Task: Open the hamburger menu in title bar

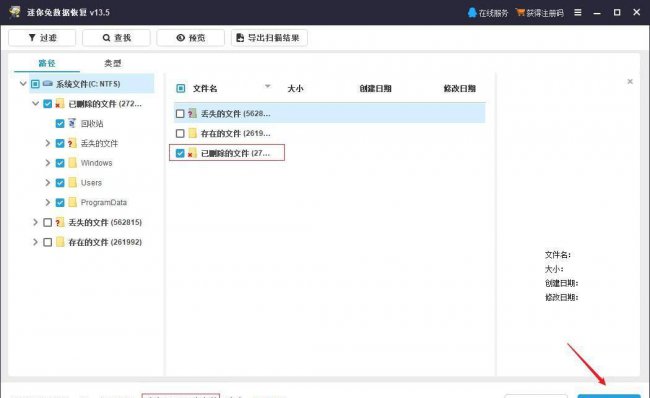Action: [577, 12]
